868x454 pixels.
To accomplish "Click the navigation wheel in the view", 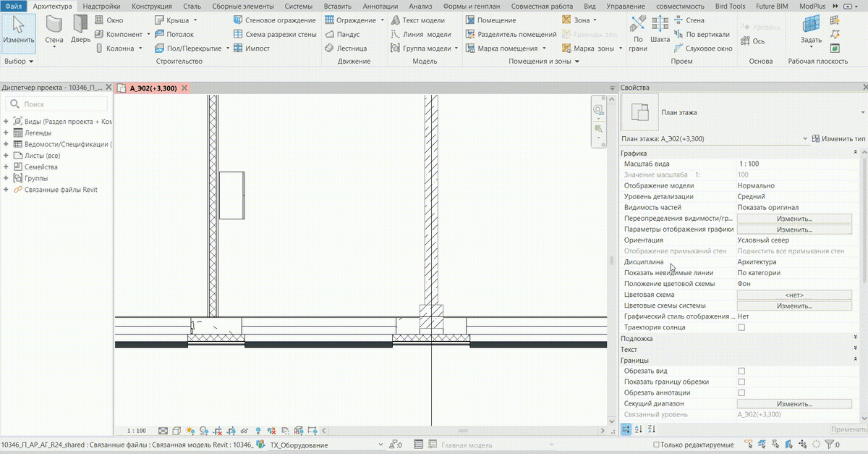I will (x=598, y=109).
